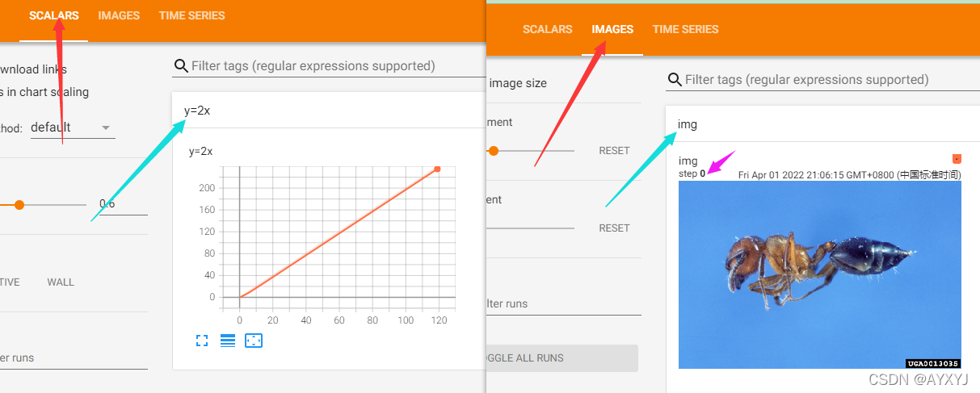Select IMAGES tab in right window
The width and height of the screenshot is (980, 393).
pyautogui.click(x=612, y=29)
